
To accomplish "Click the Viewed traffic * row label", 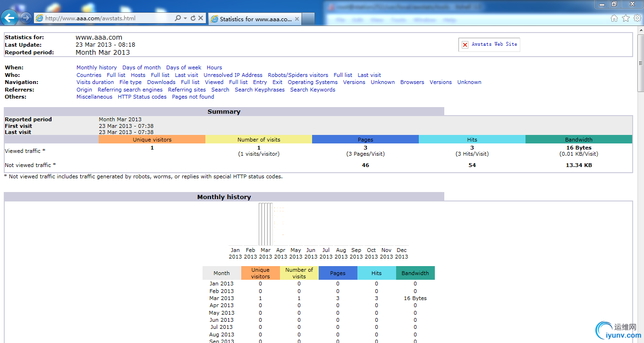I will click(x=25, y=151).
